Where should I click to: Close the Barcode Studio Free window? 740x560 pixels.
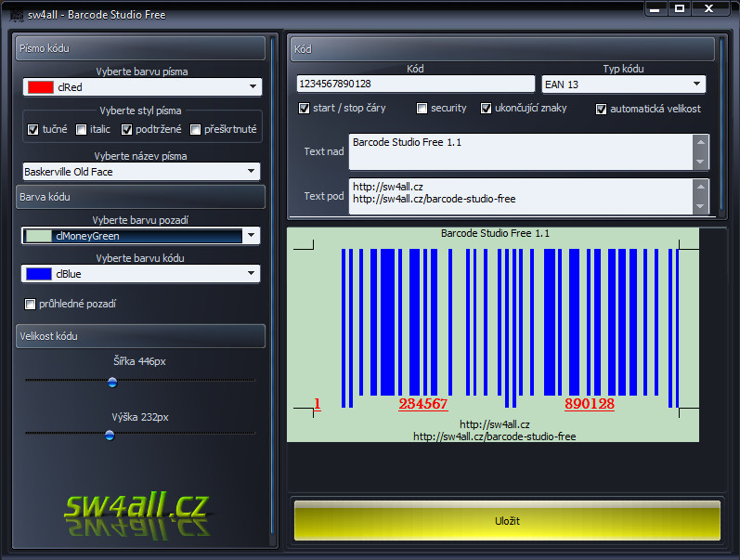click(709, 9)
